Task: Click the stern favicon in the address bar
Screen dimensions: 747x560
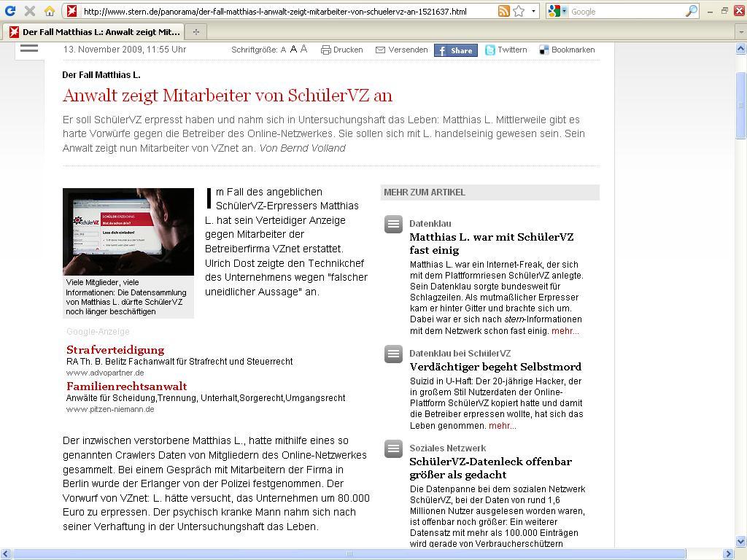Action: (x=72, y=10)
